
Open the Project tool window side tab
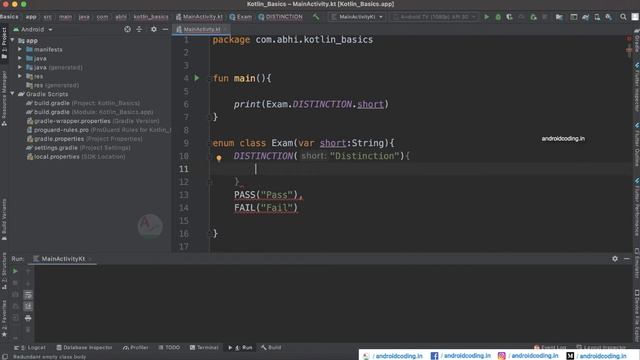coord(4,43)
